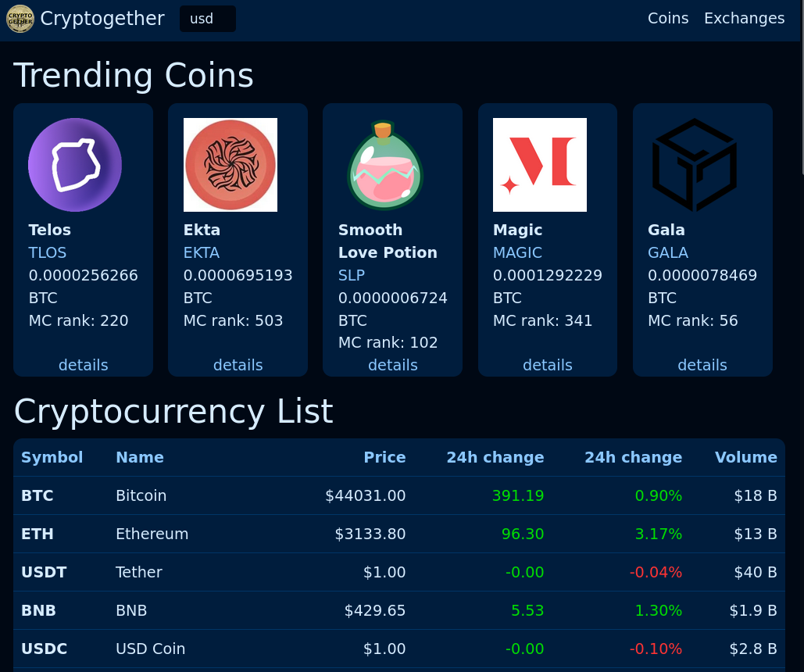This screenshot has height=672, width=804.
Task: View details for Gala
Action: [702, 365]
